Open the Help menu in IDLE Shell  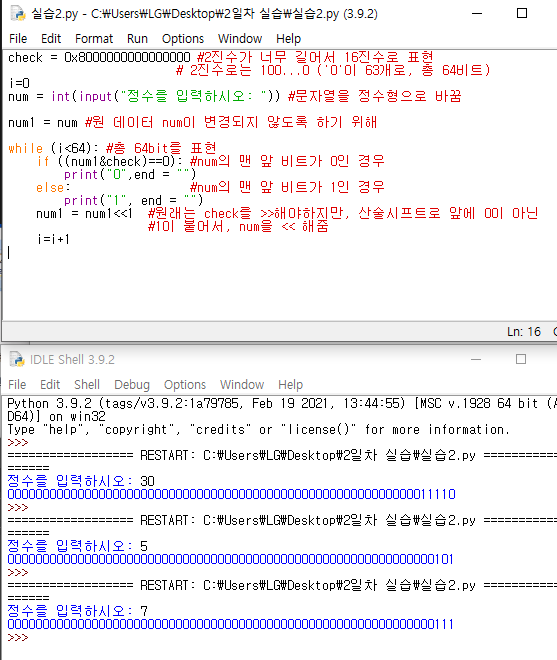(290, 384)
